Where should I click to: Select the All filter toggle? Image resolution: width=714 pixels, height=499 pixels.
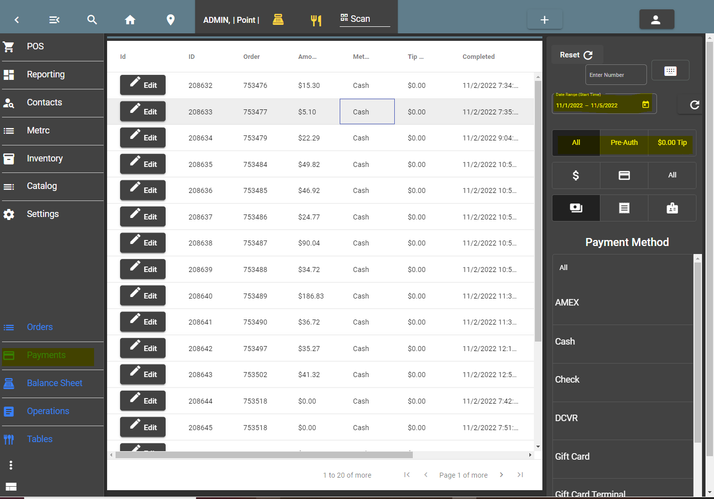pyautogui.click(x=576, y=143)
